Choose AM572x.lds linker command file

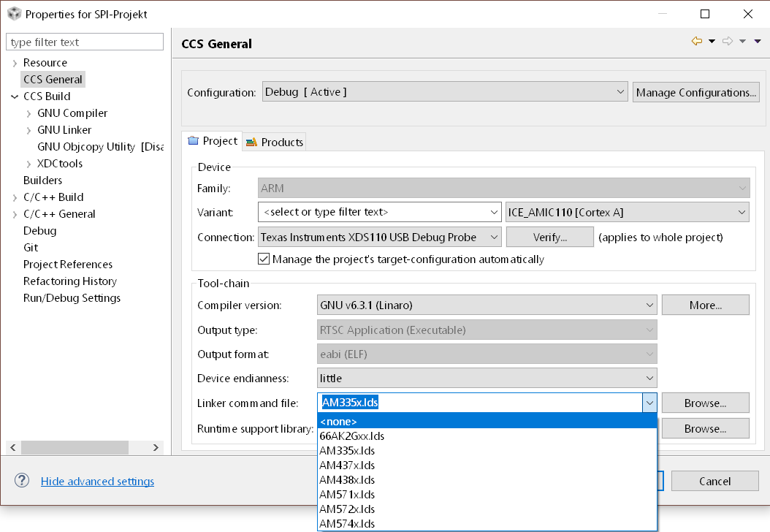pyautogui.click(x=347, y=509)
